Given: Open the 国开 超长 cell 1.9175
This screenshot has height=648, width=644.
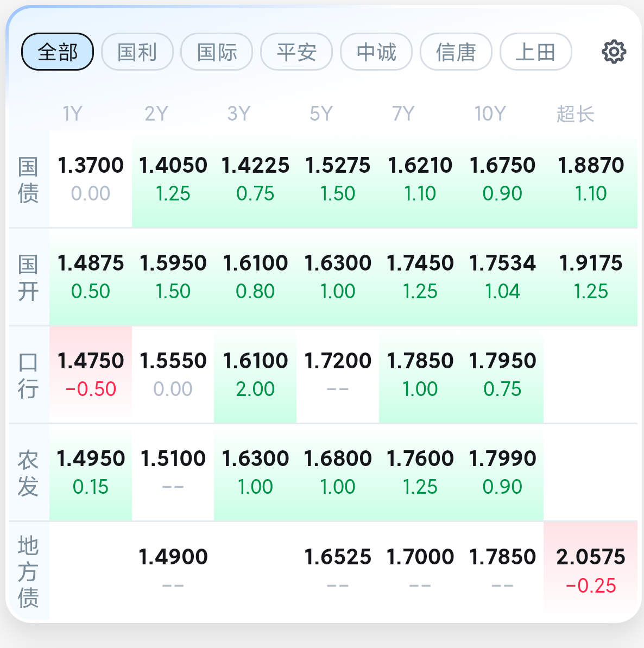Looking at the screenshot, I should point(591,278).
